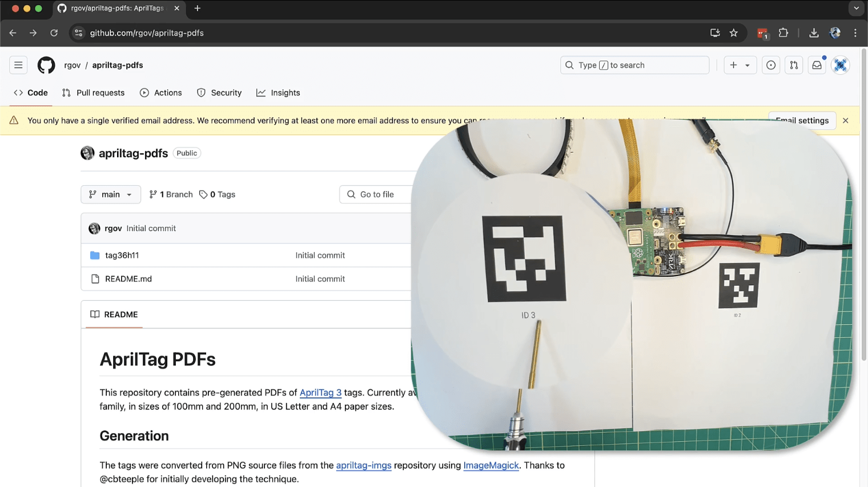Expand the main branch dropdown

pos(111,194)
